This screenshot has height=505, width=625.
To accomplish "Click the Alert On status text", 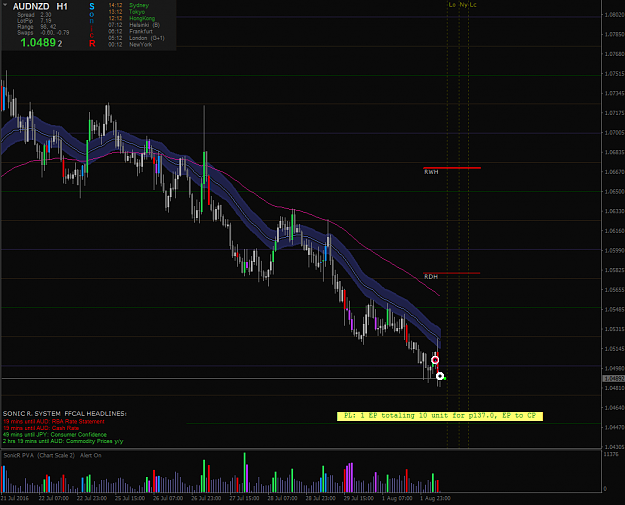I will (x=91, y=455).
